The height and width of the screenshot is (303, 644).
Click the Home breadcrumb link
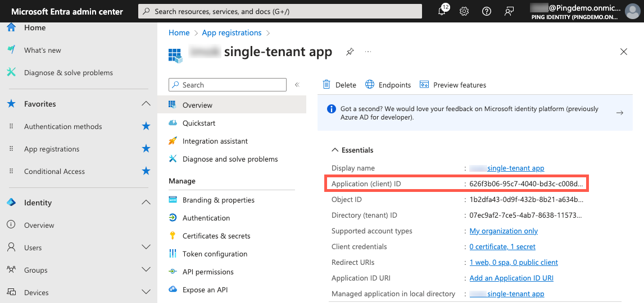click(x=179, y=33)
